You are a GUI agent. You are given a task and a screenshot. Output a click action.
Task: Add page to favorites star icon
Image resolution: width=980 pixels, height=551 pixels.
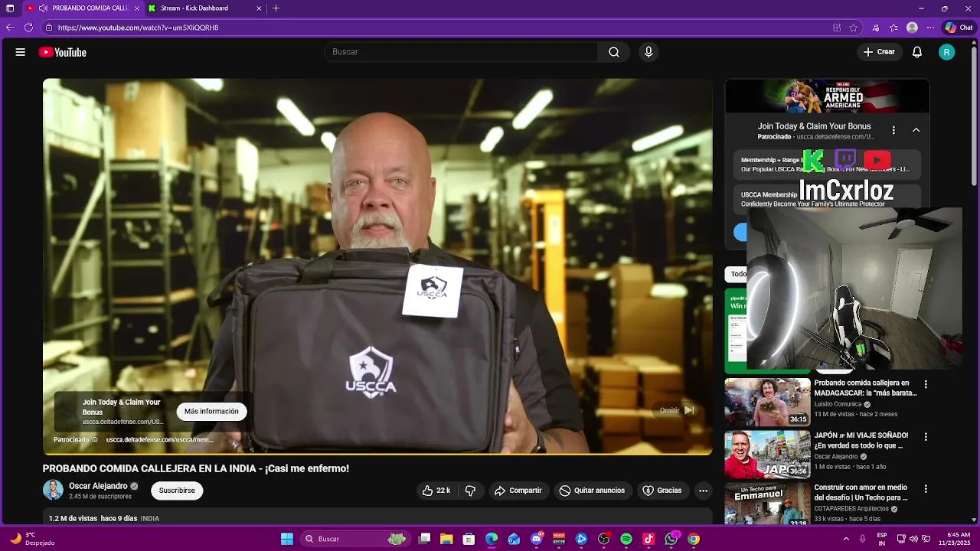coord(854,28)
